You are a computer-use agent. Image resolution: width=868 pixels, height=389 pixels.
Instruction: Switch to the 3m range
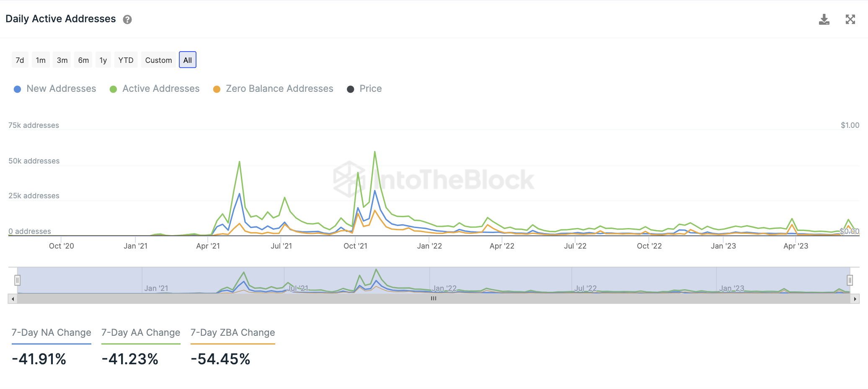(x=62, y=60)
